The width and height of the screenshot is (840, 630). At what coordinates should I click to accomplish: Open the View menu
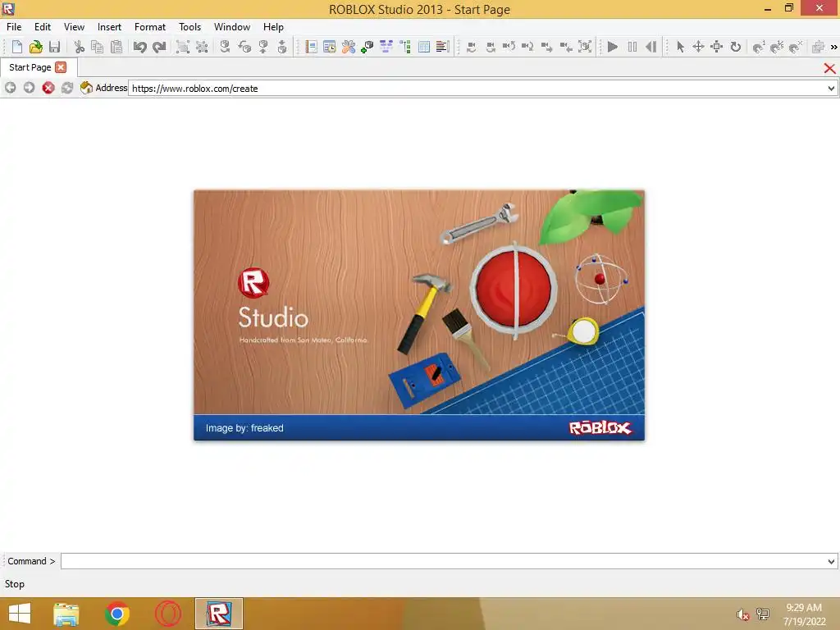(74, 27)
